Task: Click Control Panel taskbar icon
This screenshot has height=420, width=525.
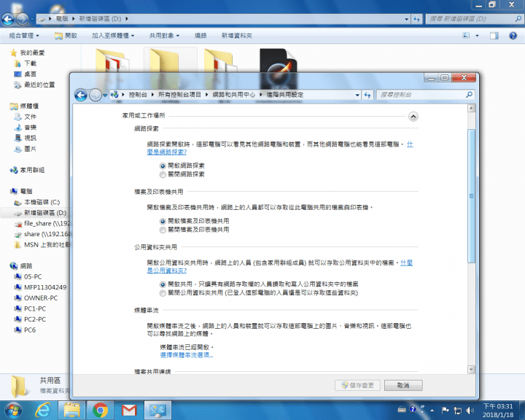Action: tap(157, 410)
